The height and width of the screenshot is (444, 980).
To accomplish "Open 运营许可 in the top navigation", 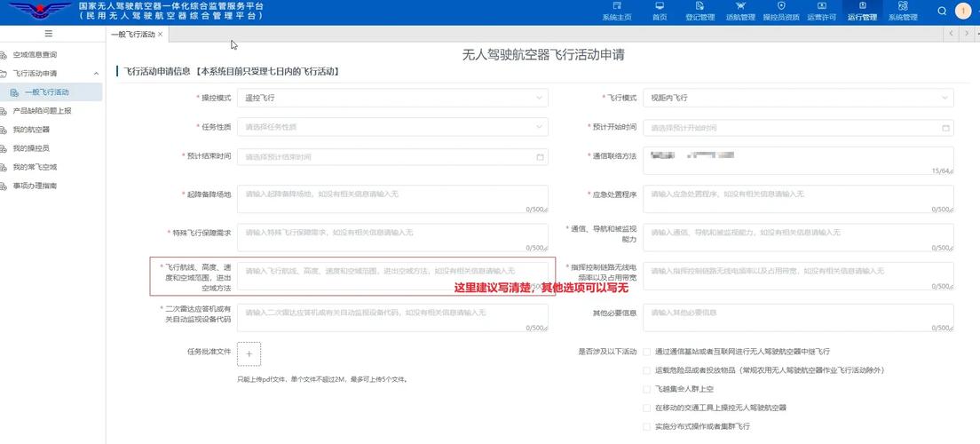I will tap(821, 12).
